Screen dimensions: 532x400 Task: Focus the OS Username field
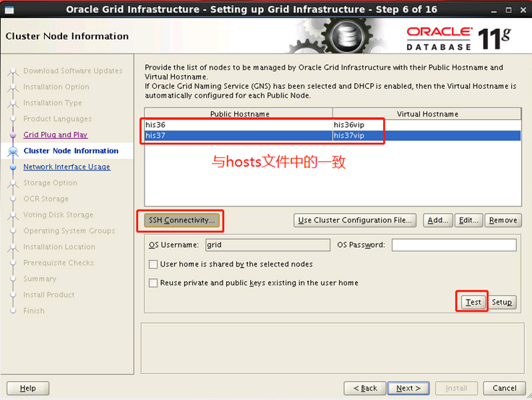pyautogui.click(x=267, y=245)
